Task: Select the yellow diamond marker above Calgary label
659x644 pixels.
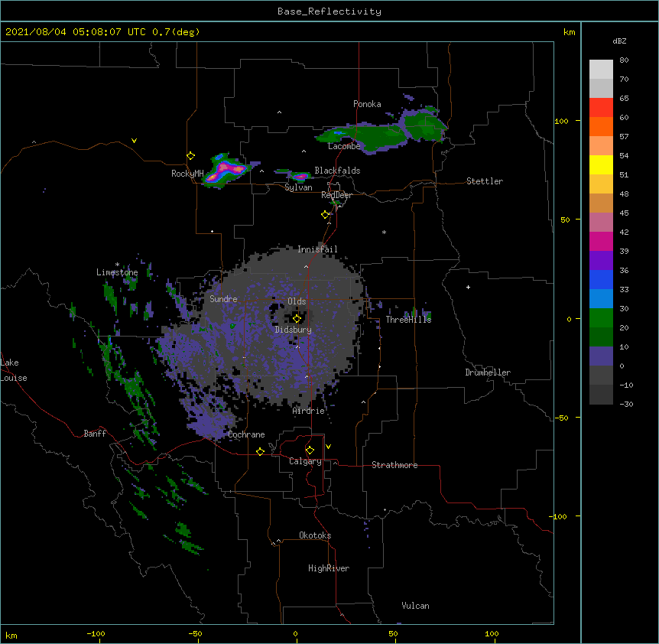Action: (x=310, y=450)
